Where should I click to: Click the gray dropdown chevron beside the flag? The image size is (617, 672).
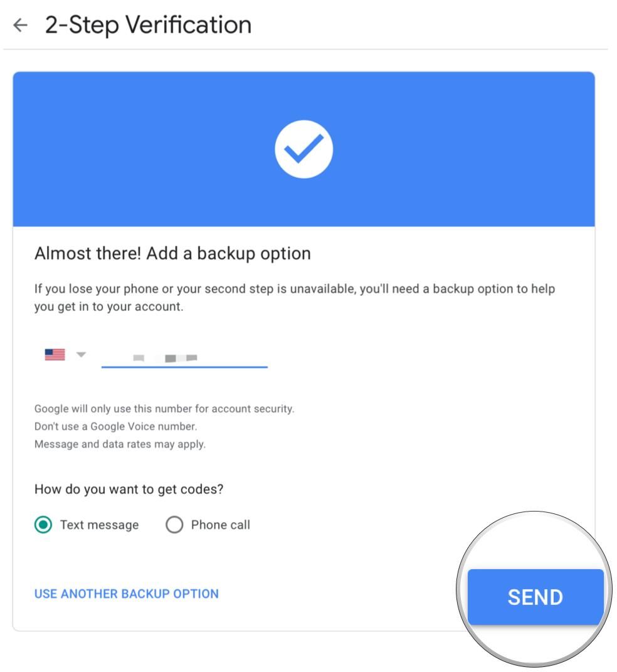point(81,353)
